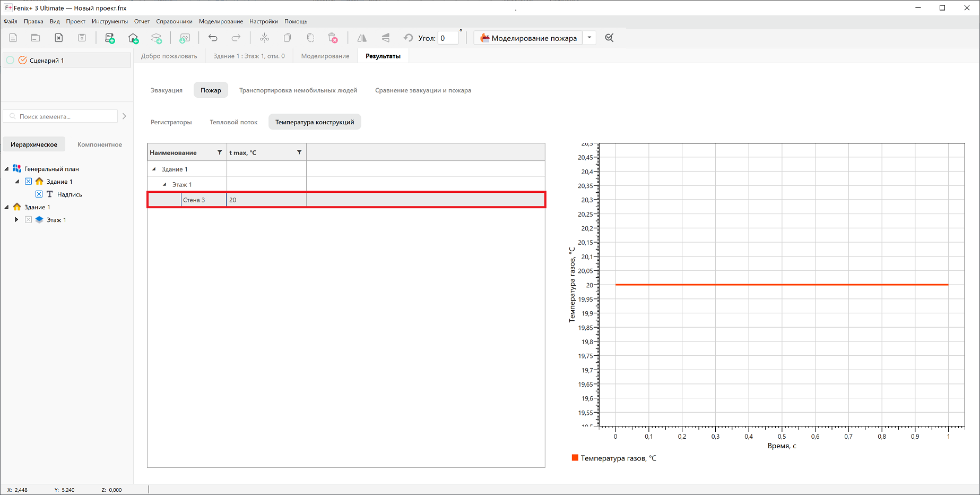This screenshot has height=495, width=980.
Task: Open a project with the folder icon
Action: pos(36,38)
